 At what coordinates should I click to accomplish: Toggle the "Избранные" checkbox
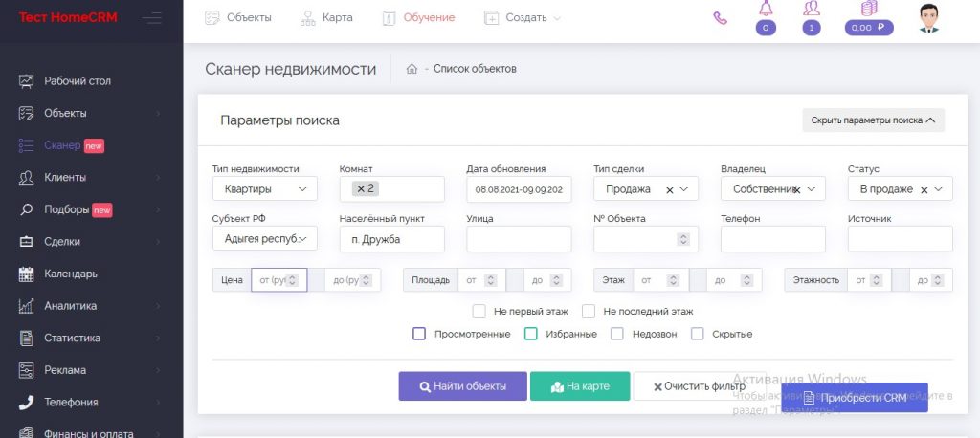[x=531, y=334]
